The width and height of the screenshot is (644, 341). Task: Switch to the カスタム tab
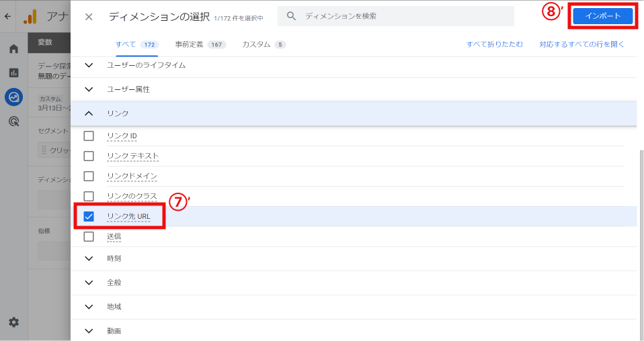(x=264, y=44)
